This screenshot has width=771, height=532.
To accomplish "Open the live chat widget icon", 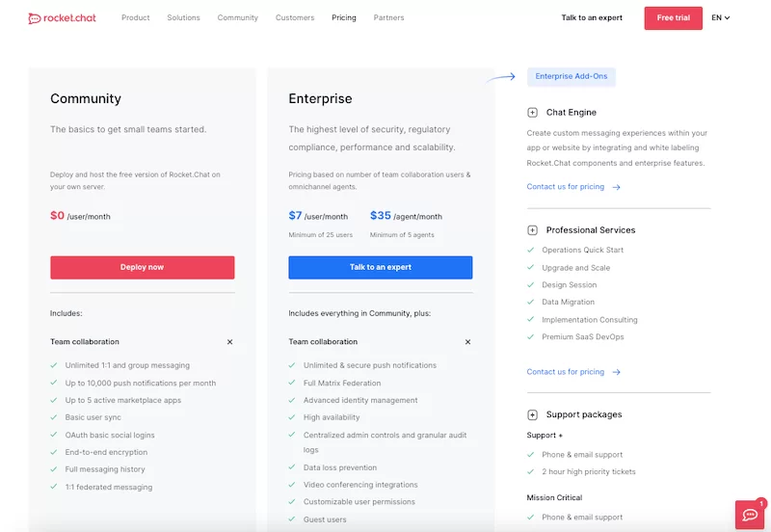I will pos(750,515).
